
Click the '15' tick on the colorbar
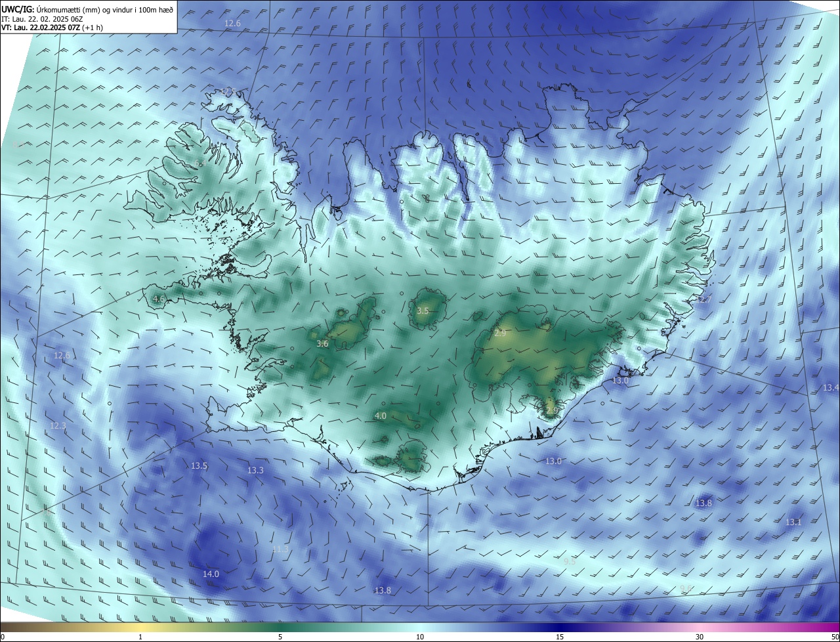coord(560,637)
